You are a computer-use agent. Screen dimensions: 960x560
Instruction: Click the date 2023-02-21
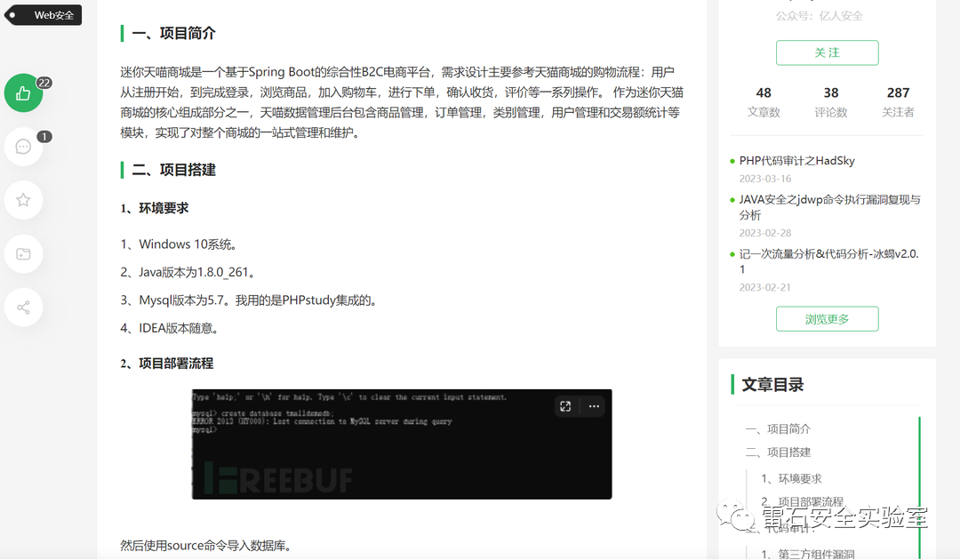click(x=764, y=288)
